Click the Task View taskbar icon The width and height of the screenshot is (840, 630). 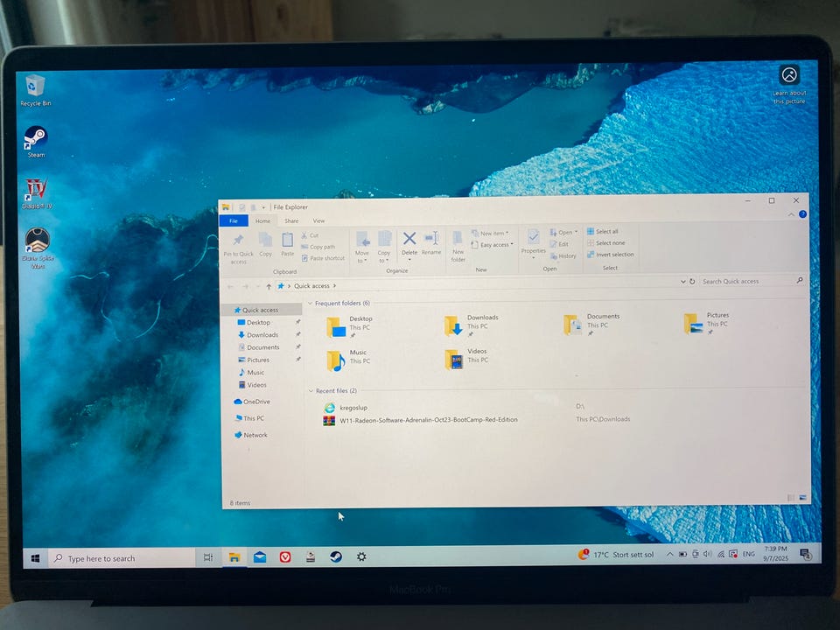(208, 557)
